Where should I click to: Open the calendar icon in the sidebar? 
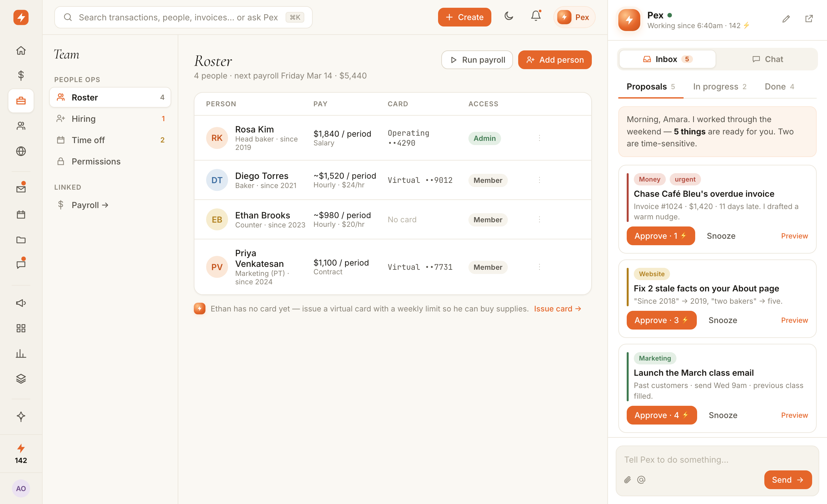pos(21,214)
